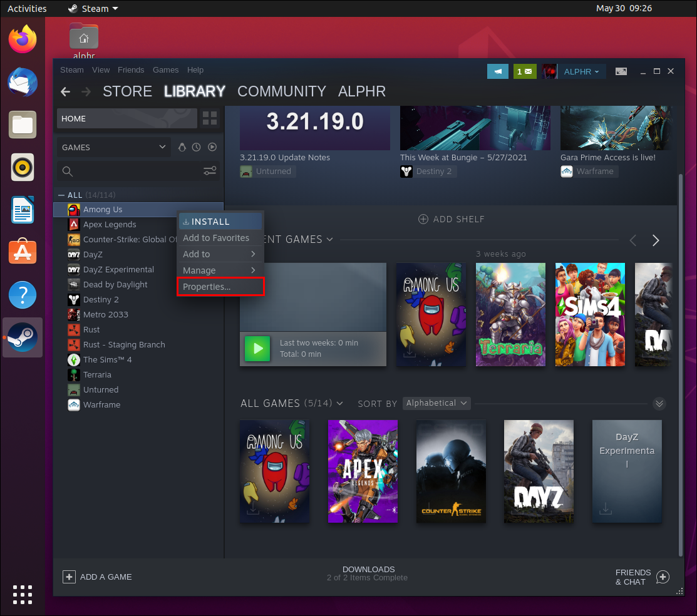The height and width of the screenshot is (616, 697).
Task: Open Ubuntu Software from the dock
Action: pyautogui.click(x=22, y=252)
